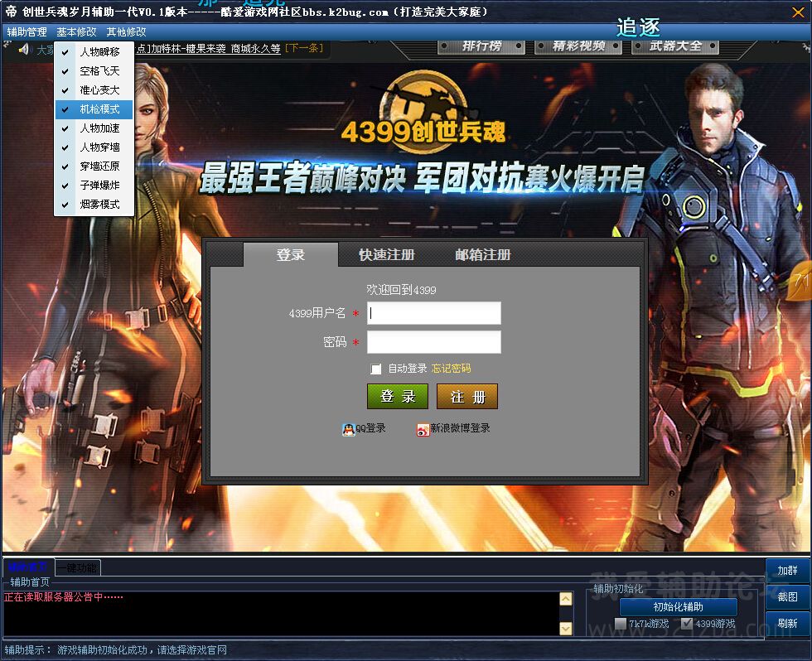Log in via QQ登录 link
This screenshot has height=661, width=812.
click(x=370, y=428)
